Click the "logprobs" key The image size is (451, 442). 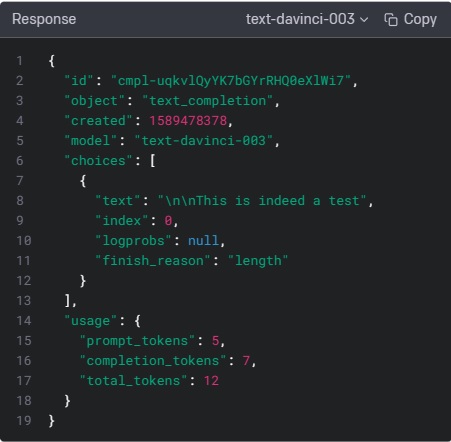pyautogui.click(x=133, y=241)
